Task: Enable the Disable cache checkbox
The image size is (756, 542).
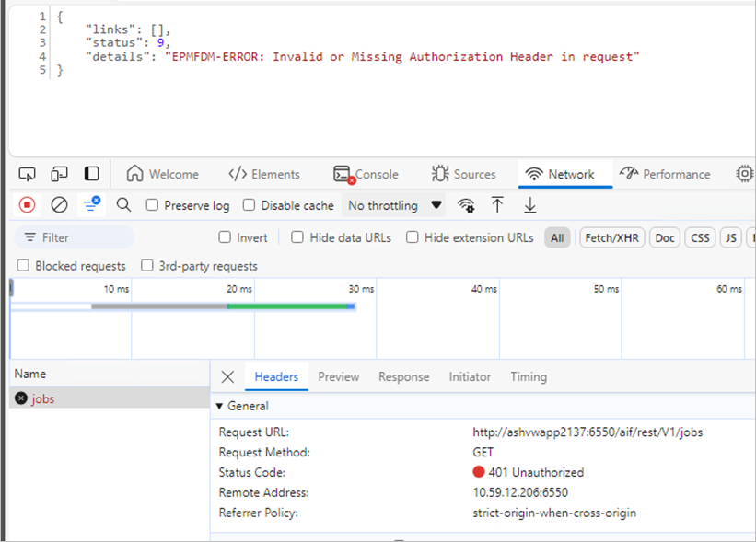Action: tap(249, 205)
